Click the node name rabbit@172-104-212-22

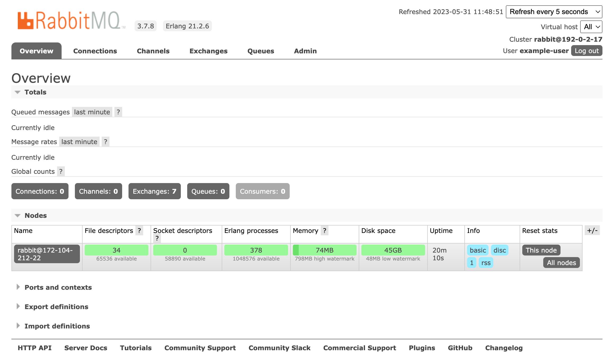click(x=47, y=254)
